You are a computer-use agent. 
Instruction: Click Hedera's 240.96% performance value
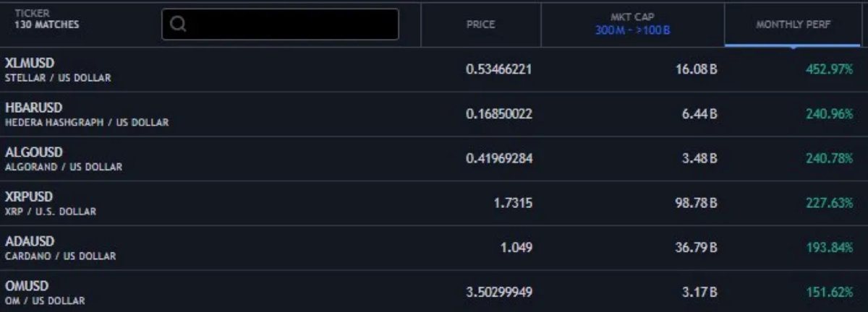(830, 114)
